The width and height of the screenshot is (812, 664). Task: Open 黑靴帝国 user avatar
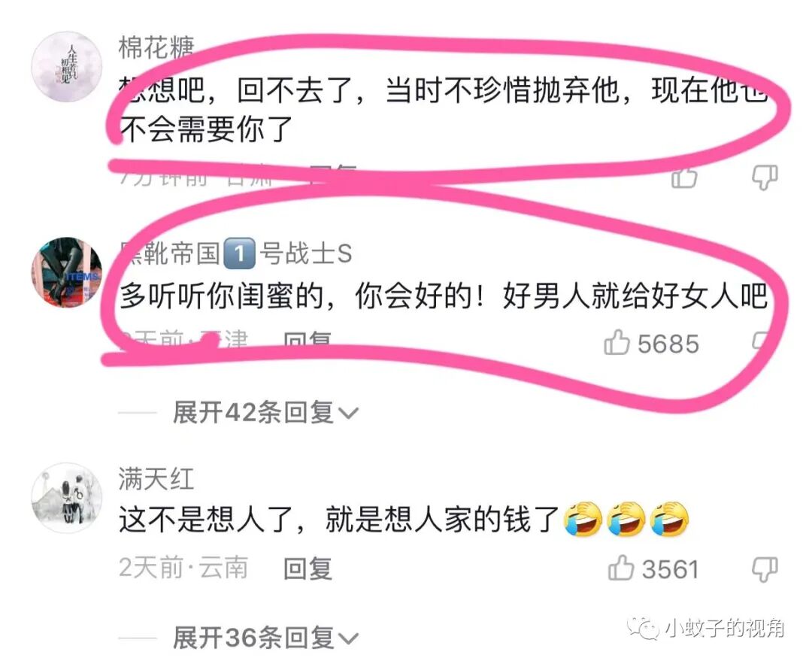[x=67, y=272]
